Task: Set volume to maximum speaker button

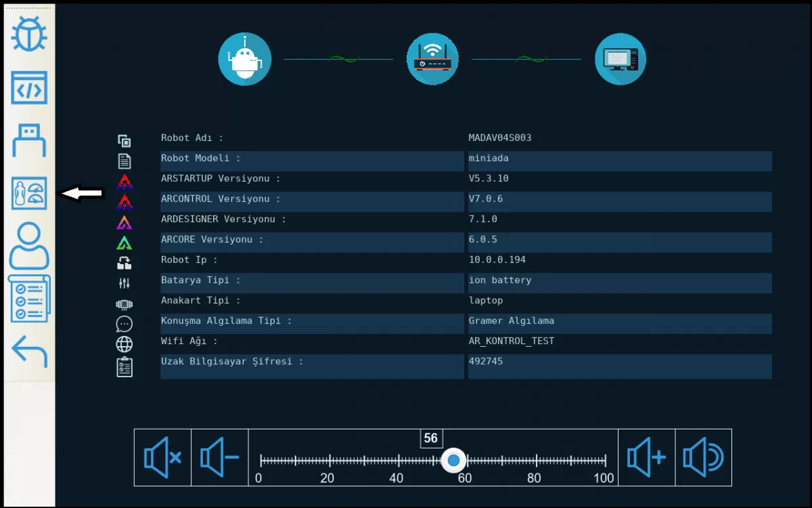Action: coord(703,458)
